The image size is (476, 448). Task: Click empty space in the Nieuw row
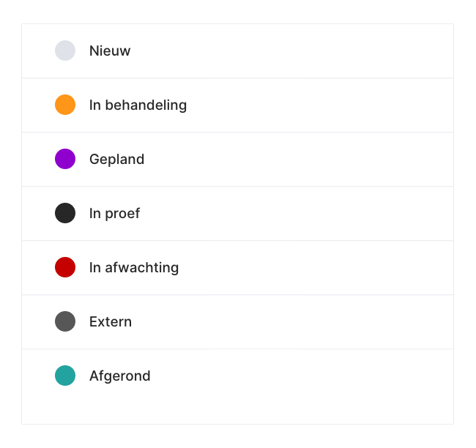pos(308,51)
